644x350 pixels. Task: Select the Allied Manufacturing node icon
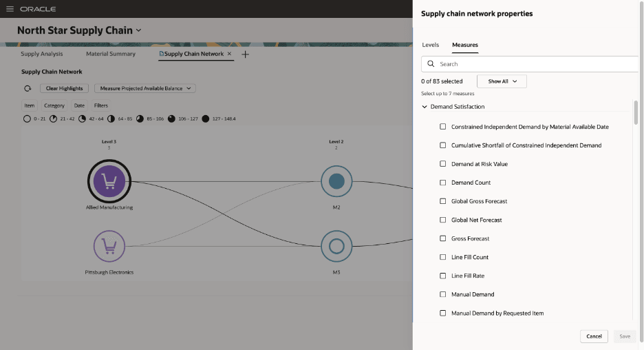click(x=109, y=181)
